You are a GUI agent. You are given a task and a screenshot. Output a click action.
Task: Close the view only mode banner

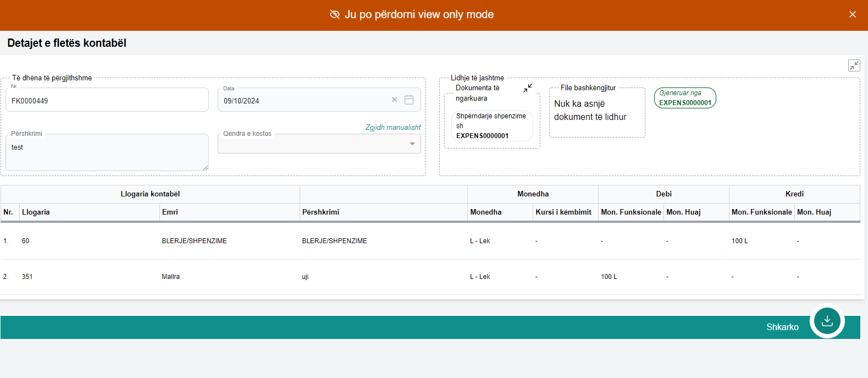(852, 14)
